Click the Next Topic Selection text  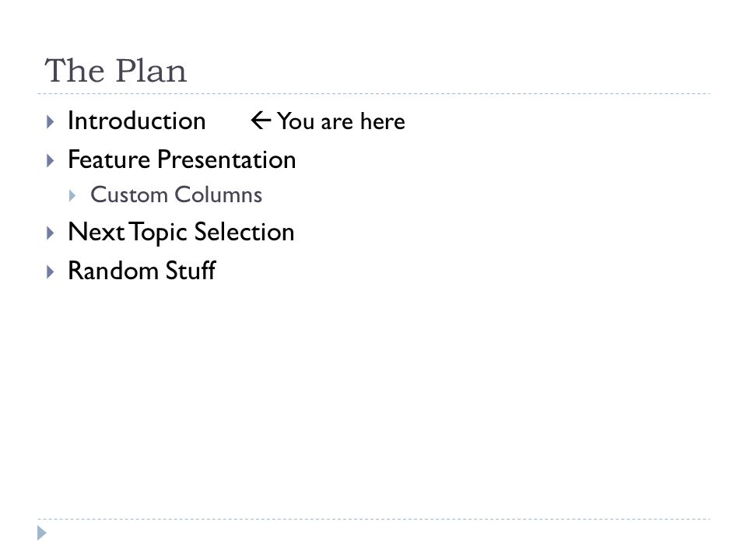pyautogui.click(x=181, y=233)
